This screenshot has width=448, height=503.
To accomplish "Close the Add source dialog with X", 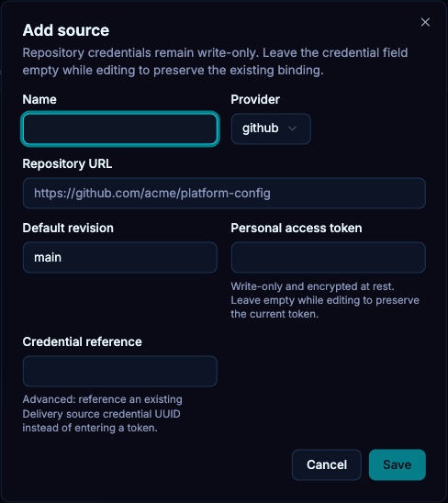I will (x=425, y=22).
